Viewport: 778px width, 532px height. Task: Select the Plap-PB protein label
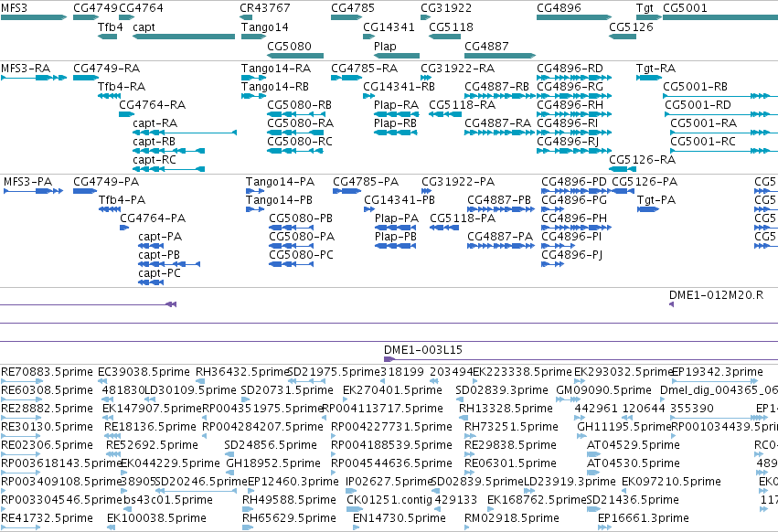(x=396, y=237)
